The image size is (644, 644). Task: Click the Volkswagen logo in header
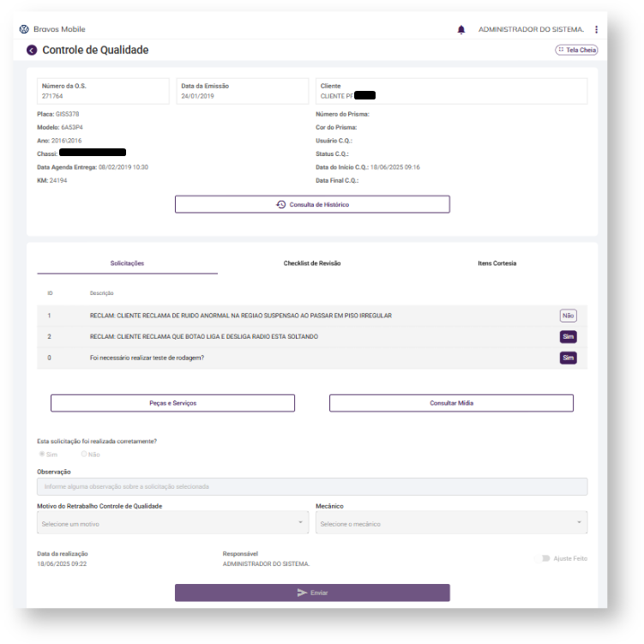[24, 29]
